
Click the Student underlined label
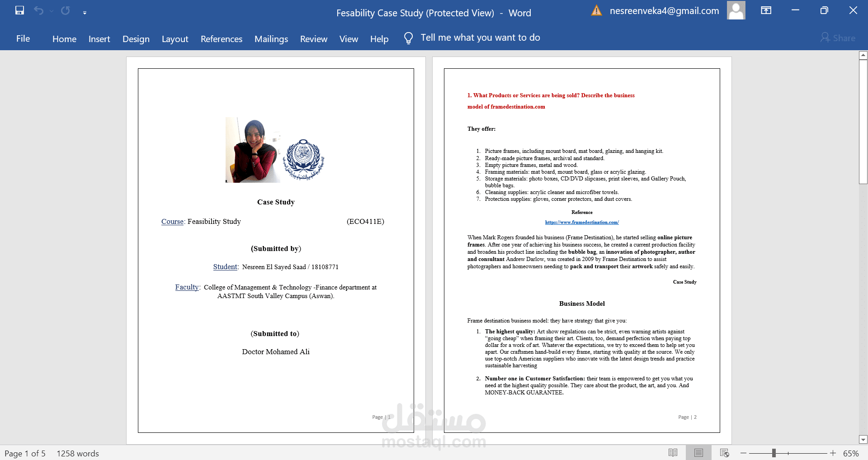[x=225, y=267]
